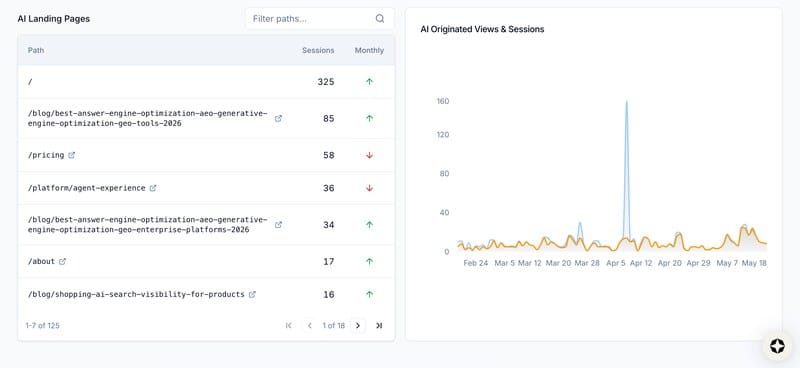Jump to last page of landing pages
This screenshot has width=800, height=368.
click(x=379, y=326)
